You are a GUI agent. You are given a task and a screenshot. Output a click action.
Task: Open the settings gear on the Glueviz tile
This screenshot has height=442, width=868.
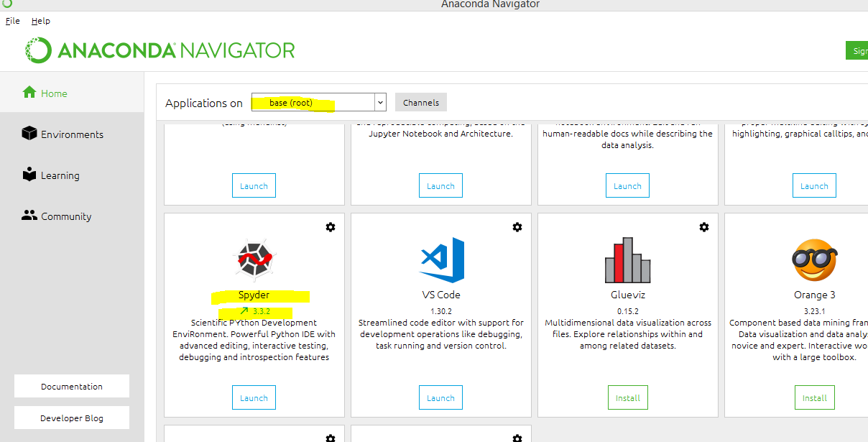point(704,227)
